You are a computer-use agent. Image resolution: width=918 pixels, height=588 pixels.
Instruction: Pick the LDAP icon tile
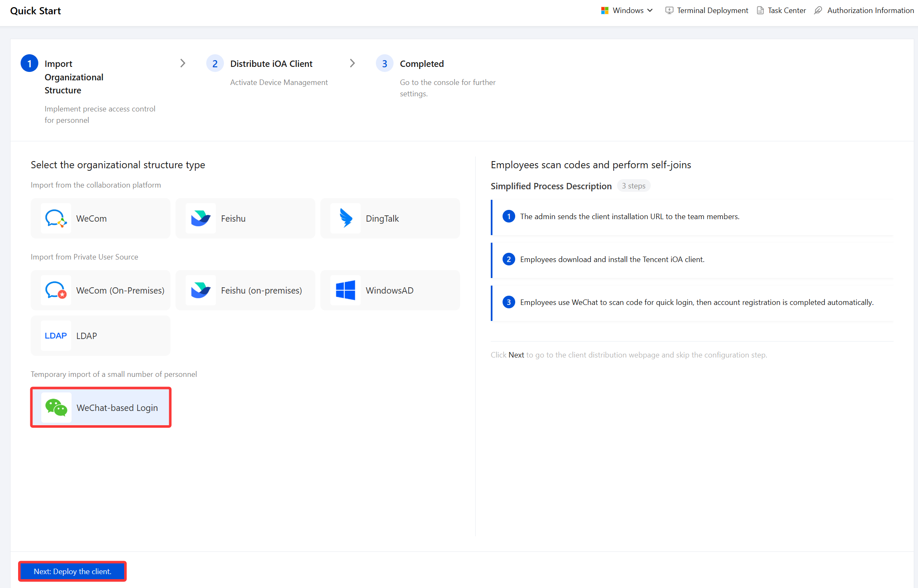click(x=56, y=336)
